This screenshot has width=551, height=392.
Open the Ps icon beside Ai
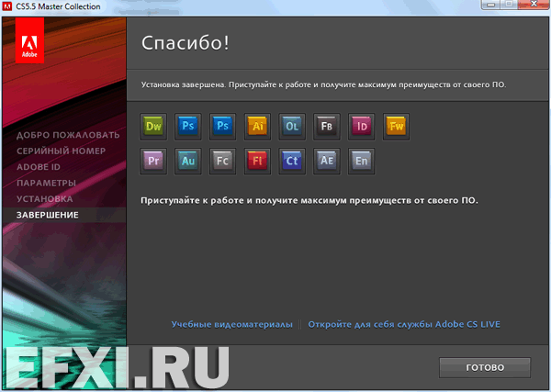[x=223, y=127]
